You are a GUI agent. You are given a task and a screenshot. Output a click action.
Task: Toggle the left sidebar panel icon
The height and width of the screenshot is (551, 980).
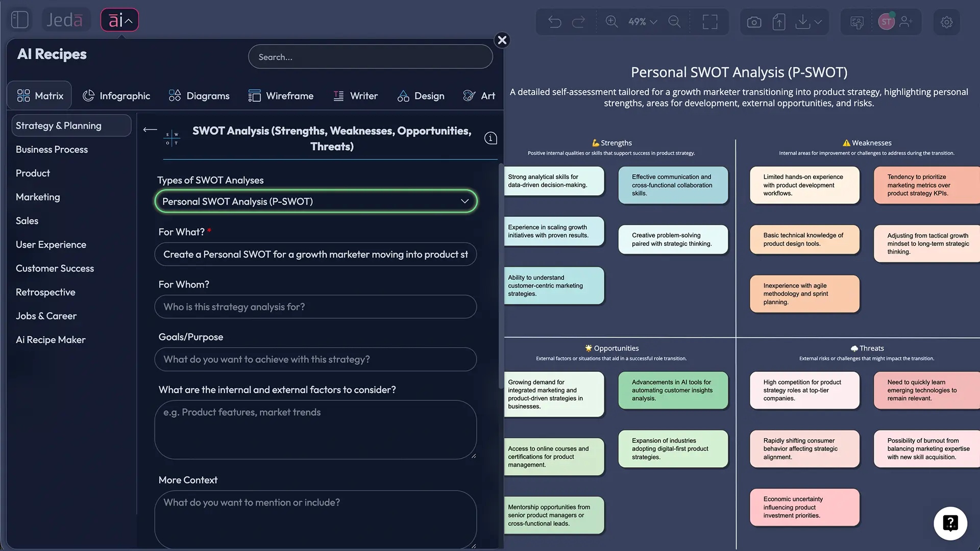point(19,20)
